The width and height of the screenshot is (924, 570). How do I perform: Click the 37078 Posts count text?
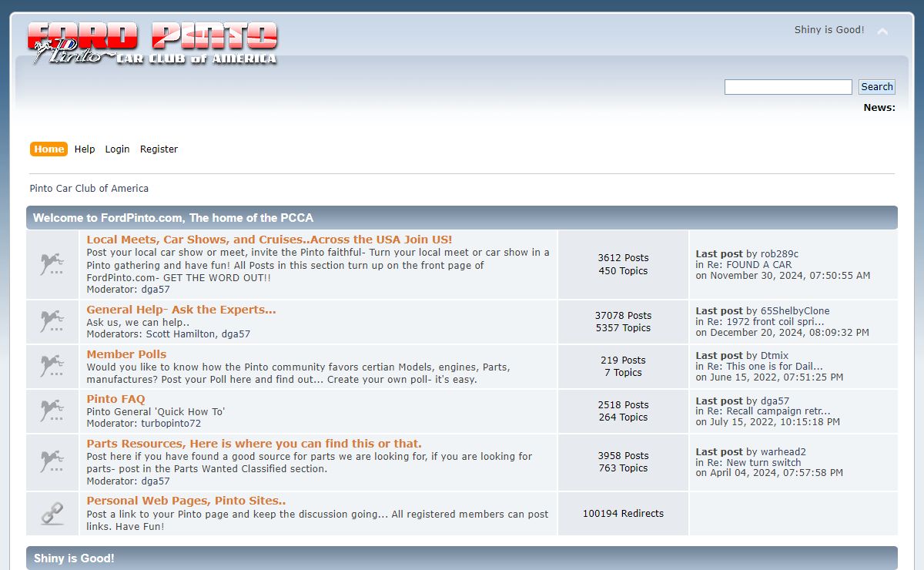click(623, 316)
